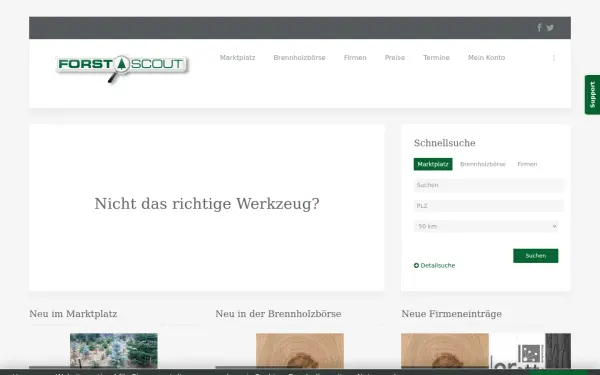The width and height of the screenshot is (600, 375).
Task: Open the Marktplatz navigation menu
Action: click(237, 57)
